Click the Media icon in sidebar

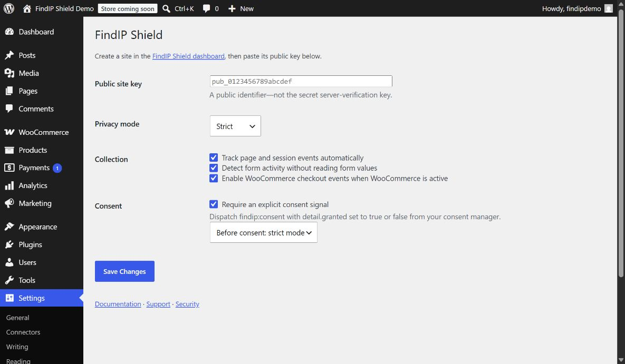(9, 73)
